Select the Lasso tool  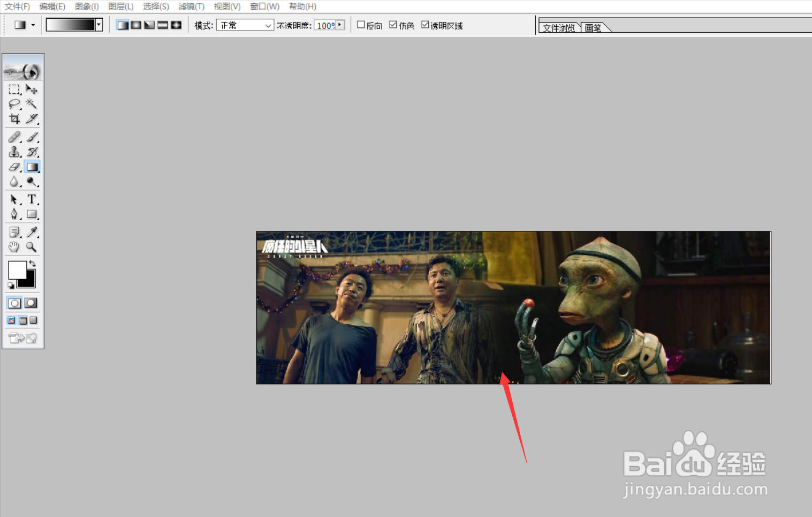coord(14,104)
